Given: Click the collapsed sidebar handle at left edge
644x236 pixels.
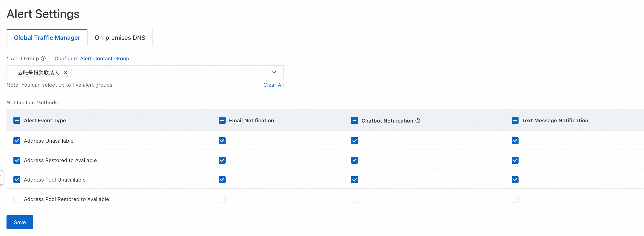Looking at the screenshot, I should pos(1,177).
